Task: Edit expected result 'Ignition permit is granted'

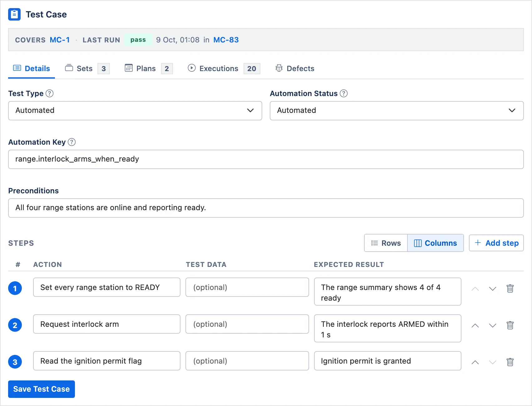Action: [x=388, y=361]
